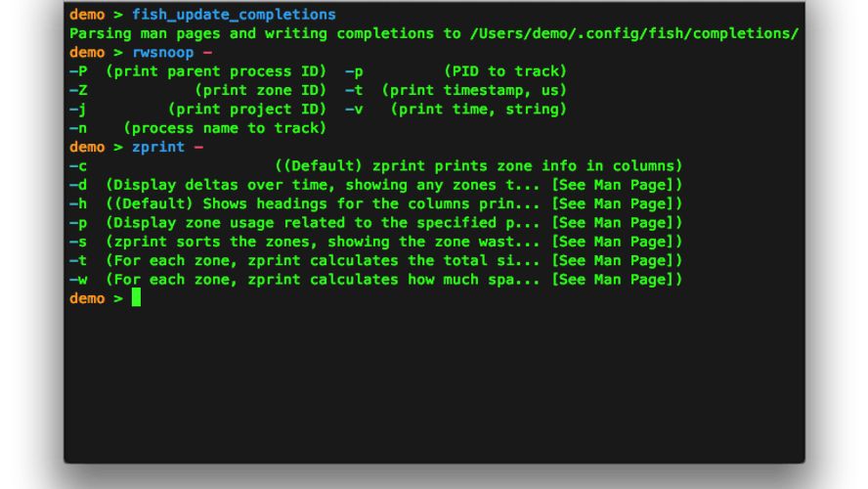The image size is (868, 489).
Task: Click the green terminal cursor block
Action: pyautogui.click(x=136, y=297)
